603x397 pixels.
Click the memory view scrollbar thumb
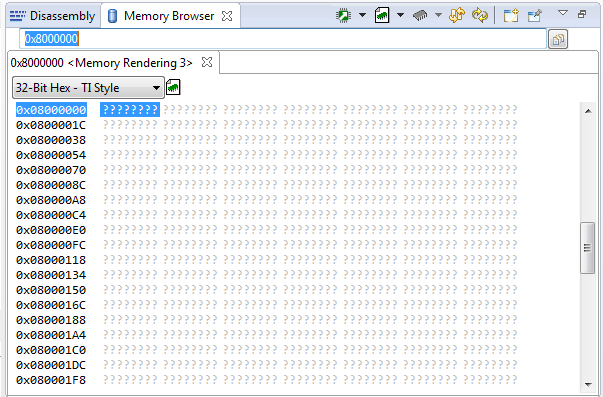[587, 248]
